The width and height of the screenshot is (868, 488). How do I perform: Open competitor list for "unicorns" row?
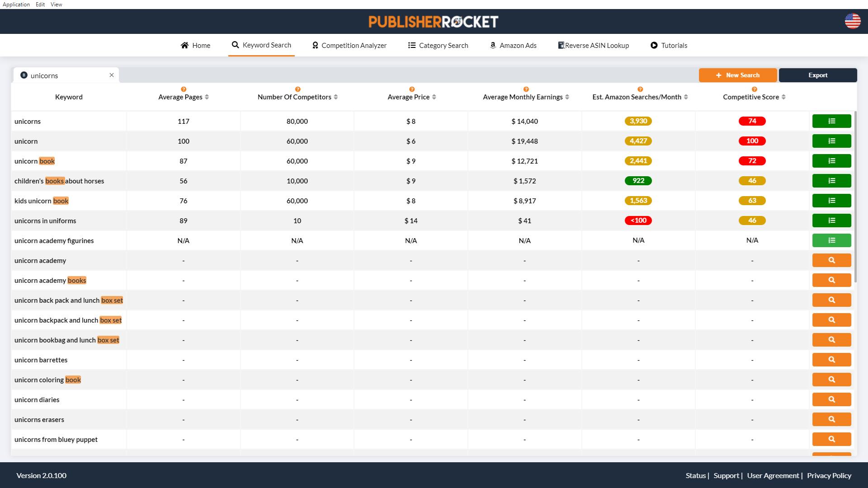point(831,121)
